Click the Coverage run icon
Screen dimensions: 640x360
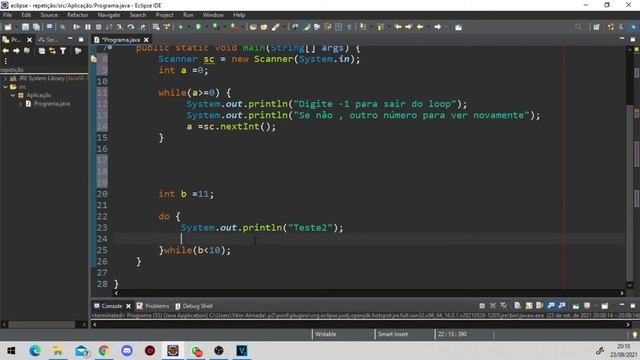pyautogui.click(x=216, y=27)
